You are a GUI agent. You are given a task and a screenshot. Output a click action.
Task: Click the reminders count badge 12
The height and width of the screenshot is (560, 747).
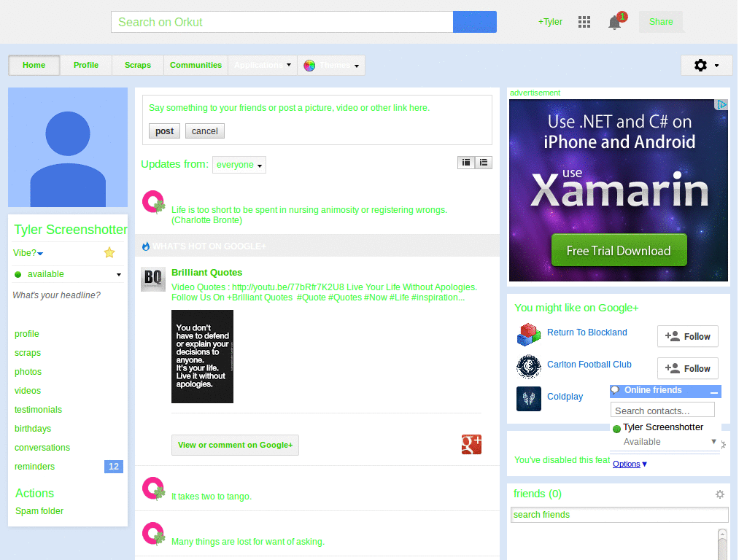[x=114, y=467]
